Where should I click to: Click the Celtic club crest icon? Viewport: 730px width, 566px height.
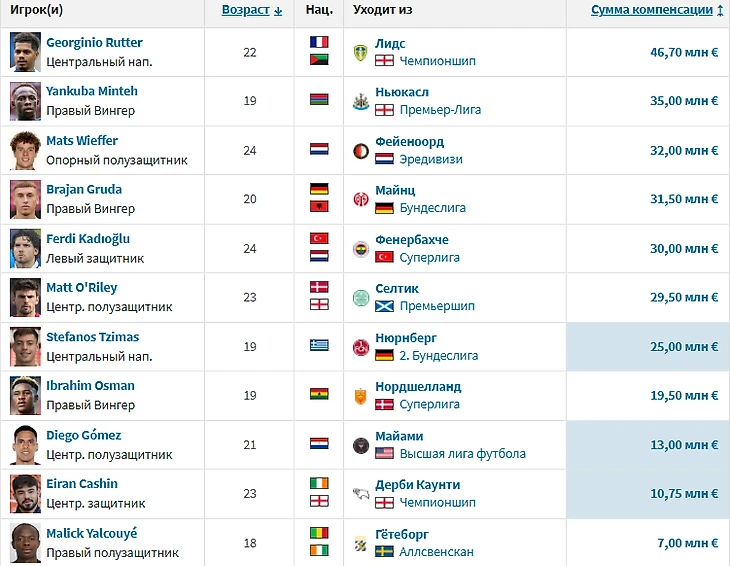361,297
